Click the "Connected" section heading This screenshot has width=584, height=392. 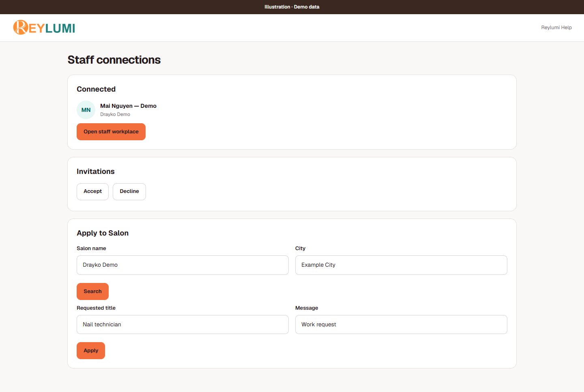click(x=96, y=89)
